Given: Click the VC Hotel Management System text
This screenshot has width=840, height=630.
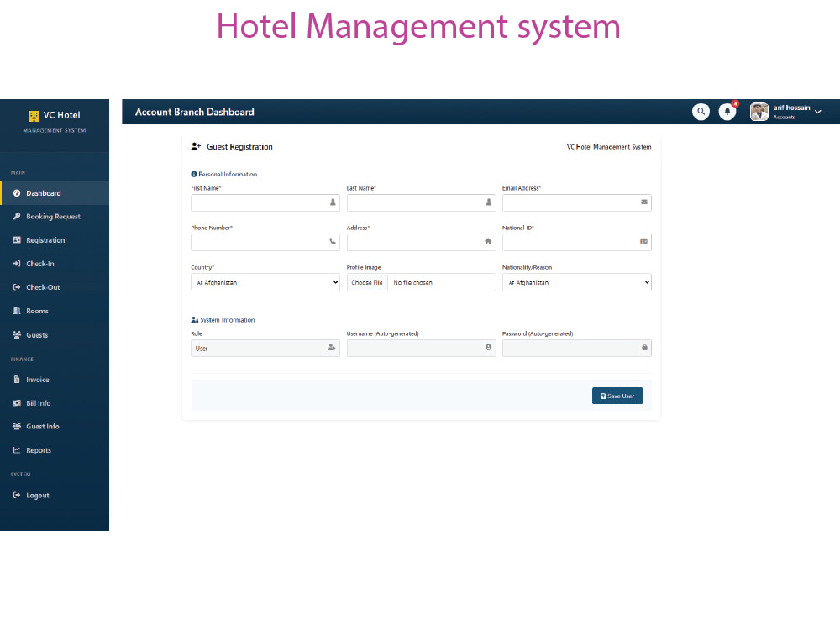Looking at the screenshot, I should pyautogui.click(x=609, y=147).
